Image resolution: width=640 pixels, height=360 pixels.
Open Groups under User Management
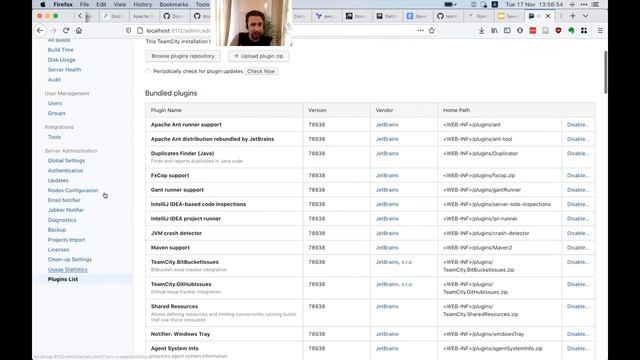tap(56, 113)
